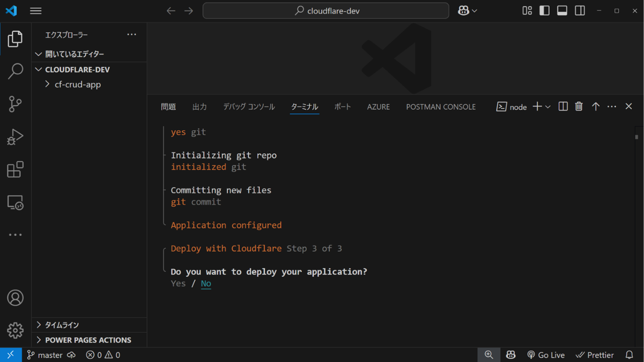The height and width of the screenshot is (362, 644).
Task: Collapse the CLOUDFLARE-DEV folder section
Action: pos(89,69)
